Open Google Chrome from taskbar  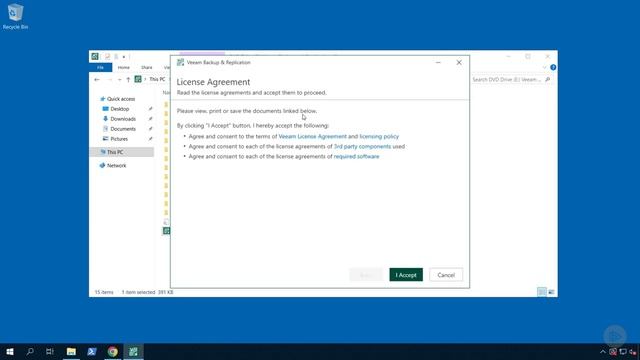click(x=113, y=351)
